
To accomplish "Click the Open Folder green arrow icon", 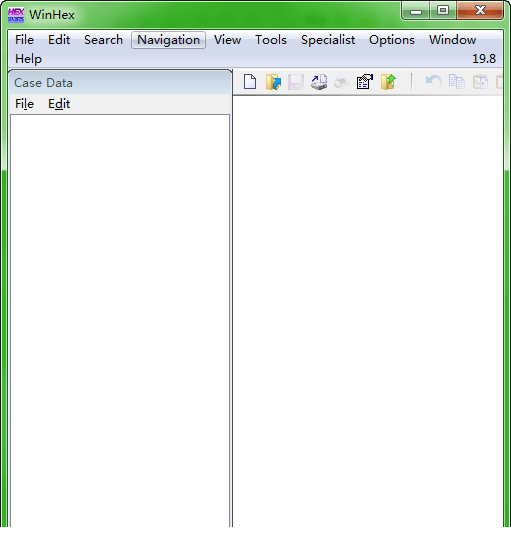I will 388,82.
